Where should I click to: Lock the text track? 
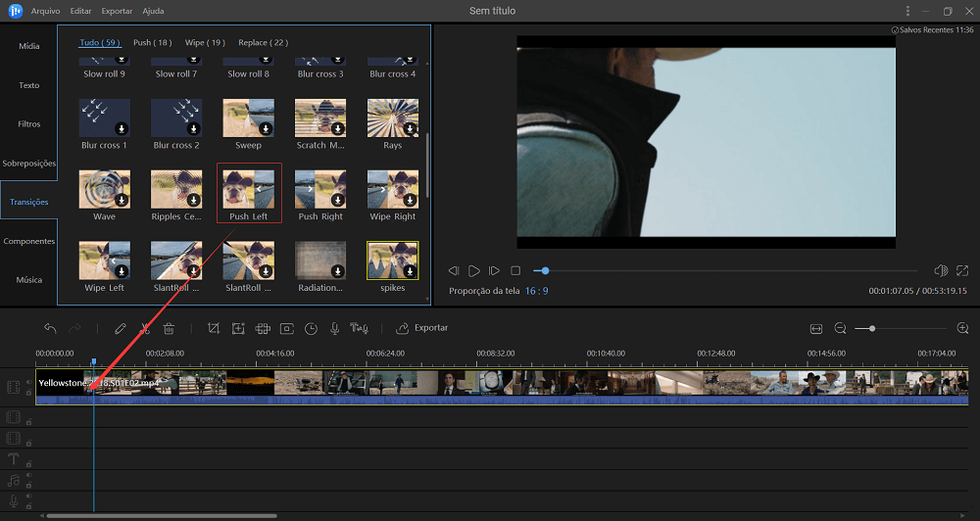(x=28, y=464)
